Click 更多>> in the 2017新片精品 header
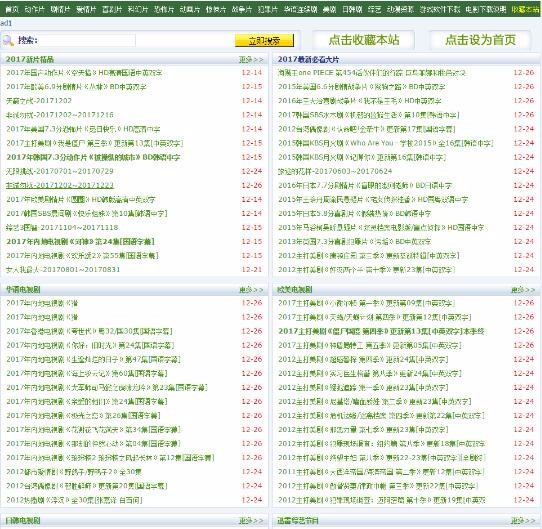 [x=251, y=59]
